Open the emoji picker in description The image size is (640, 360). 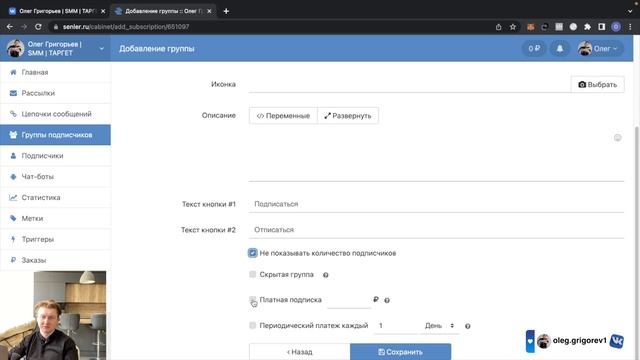click(618, 138)
